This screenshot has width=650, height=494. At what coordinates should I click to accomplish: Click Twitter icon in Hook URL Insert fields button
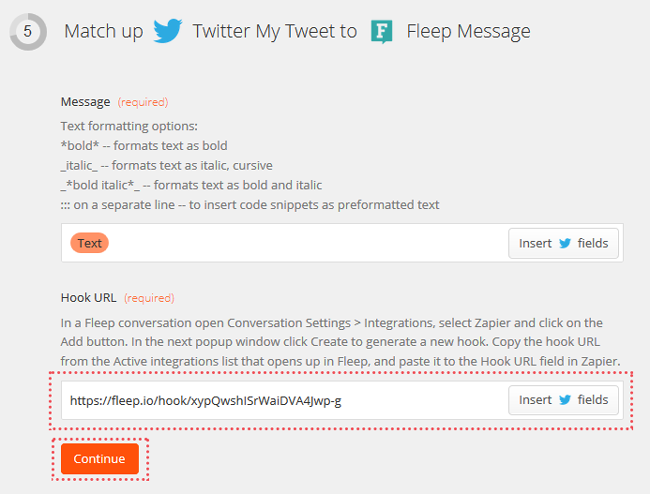pyautogui.click(x=565, y=400)
